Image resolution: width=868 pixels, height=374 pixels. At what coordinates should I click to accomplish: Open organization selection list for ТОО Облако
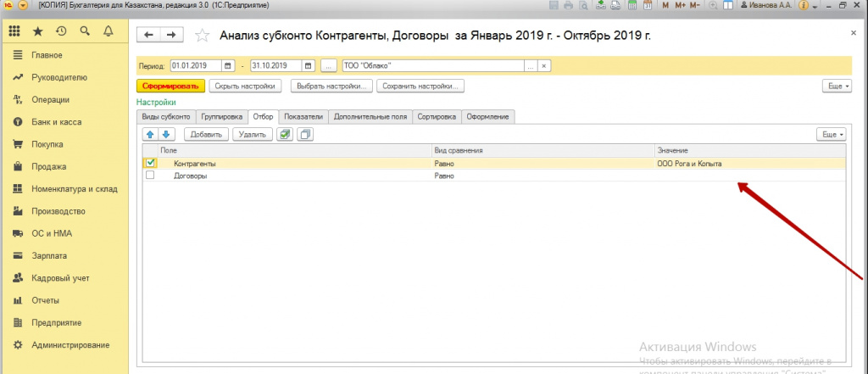click(530, 66)
